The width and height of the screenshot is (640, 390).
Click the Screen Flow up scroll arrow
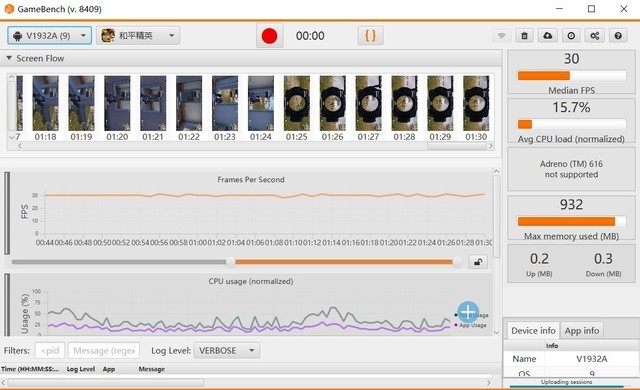(x=11, y=77)
